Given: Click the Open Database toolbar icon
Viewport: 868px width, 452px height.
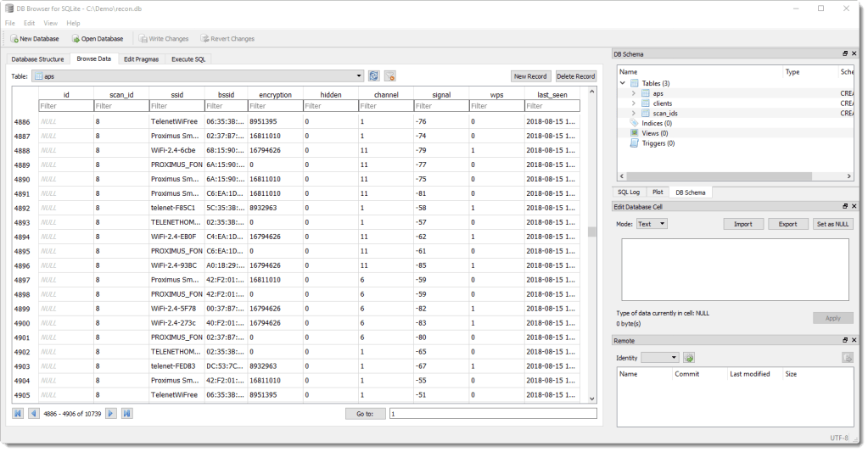Looking at the screenshot, I should [x=76, y=39].
